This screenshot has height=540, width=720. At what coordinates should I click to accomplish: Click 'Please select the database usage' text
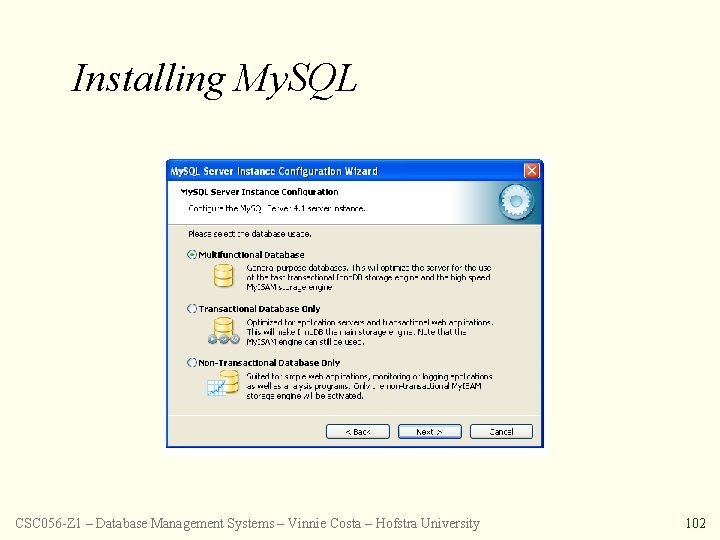250,234
